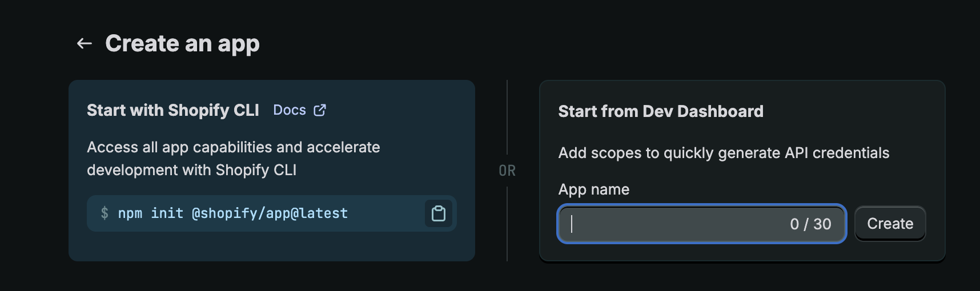This screenshot has height=291, width=980.
Task: Click the word 'init' in the command
Action: 167,213
